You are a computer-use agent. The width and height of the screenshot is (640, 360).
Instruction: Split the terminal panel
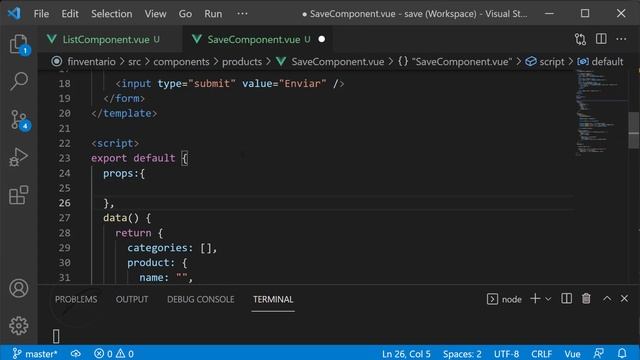point(566,299)
